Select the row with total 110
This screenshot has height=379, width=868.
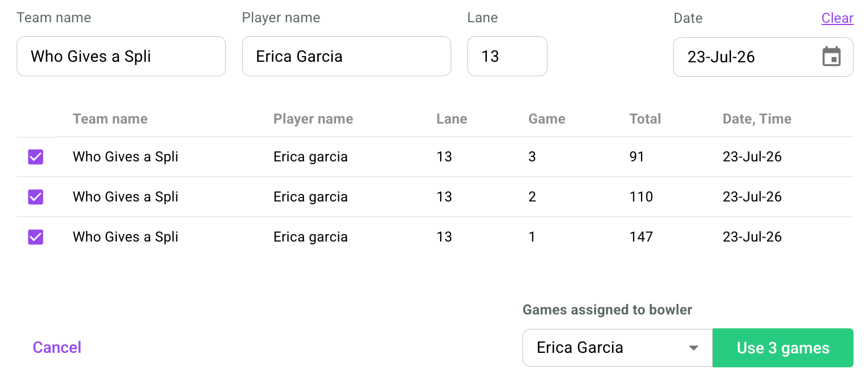pos(435,197)
